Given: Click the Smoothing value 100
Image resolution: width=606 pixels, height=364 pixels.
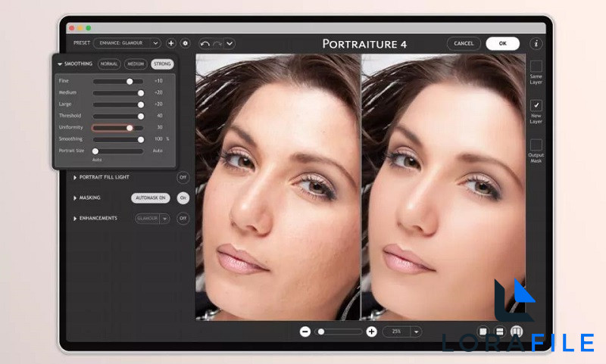Looking at the screenshot, I should pos(158,139).
